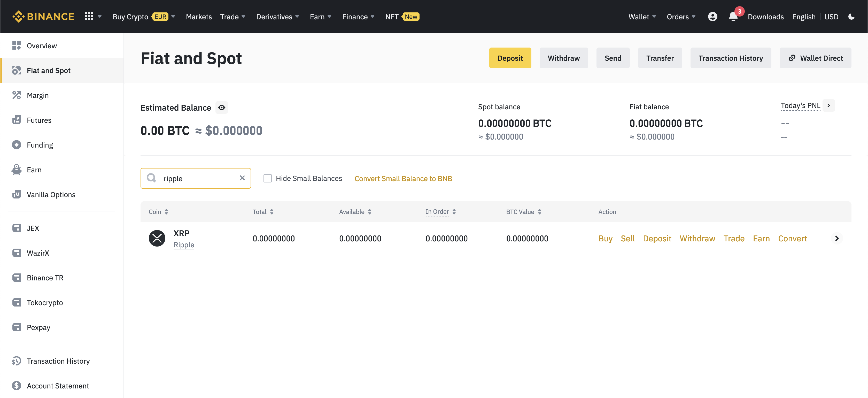Click the Send button

click(x=613, y=58)
